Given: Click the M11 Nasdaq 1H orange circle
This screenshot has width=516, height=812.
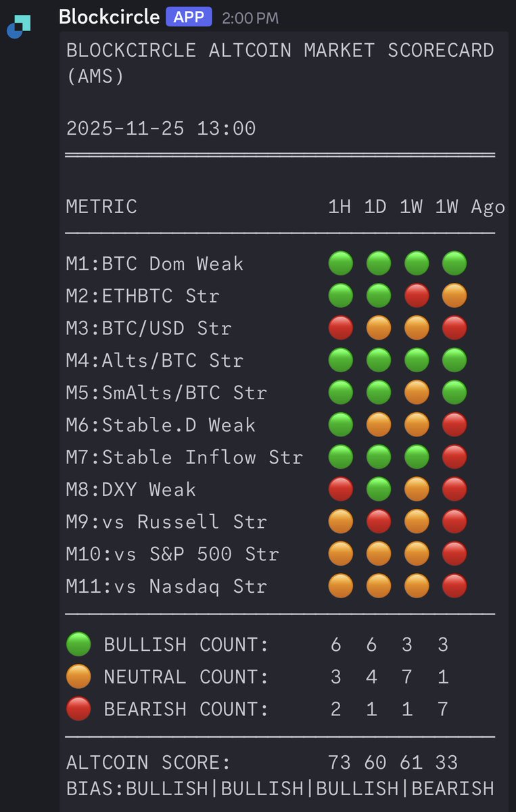Looking at the screenshot, I should click(341, 587).
